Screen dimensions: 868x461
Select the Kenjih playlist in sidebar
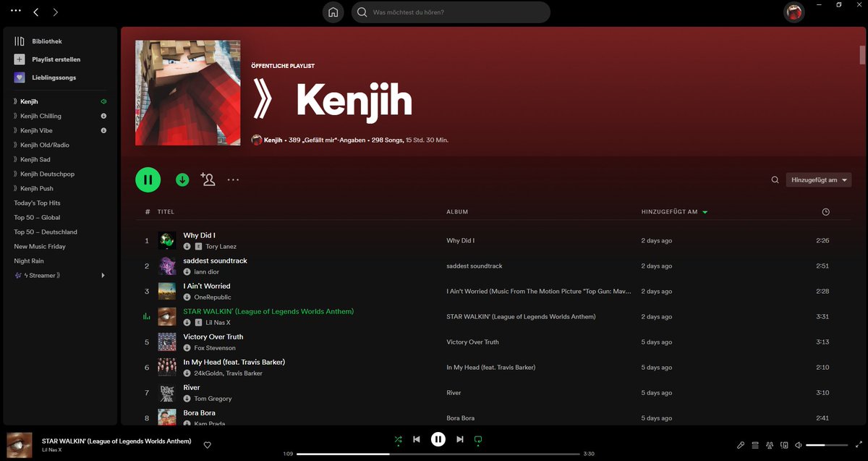29,101
